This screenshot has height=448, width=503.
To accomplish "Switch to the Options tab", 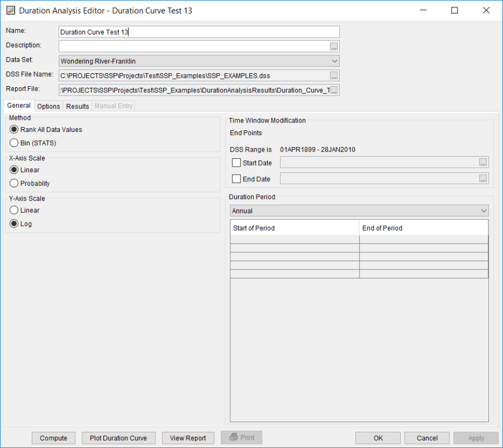I will 49,106.
